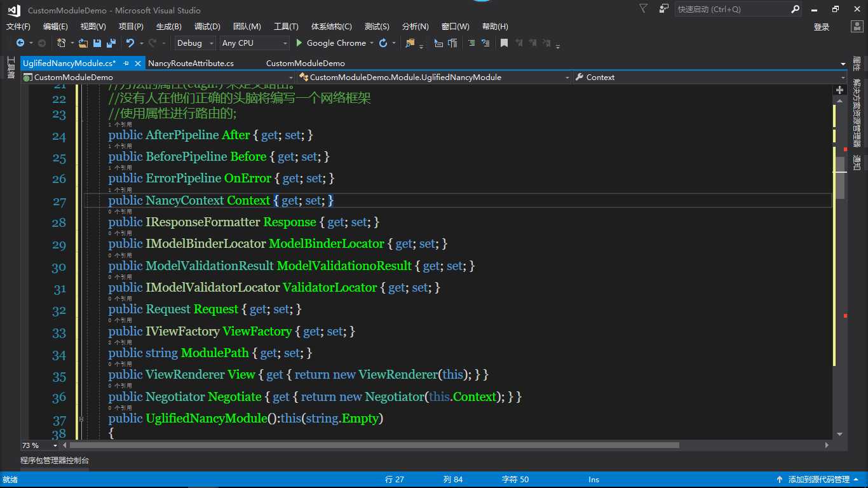The height and width of the screenshot is (488, 868).
Task: Click the Find in Files toolbar icon
Action: point(410,43)
